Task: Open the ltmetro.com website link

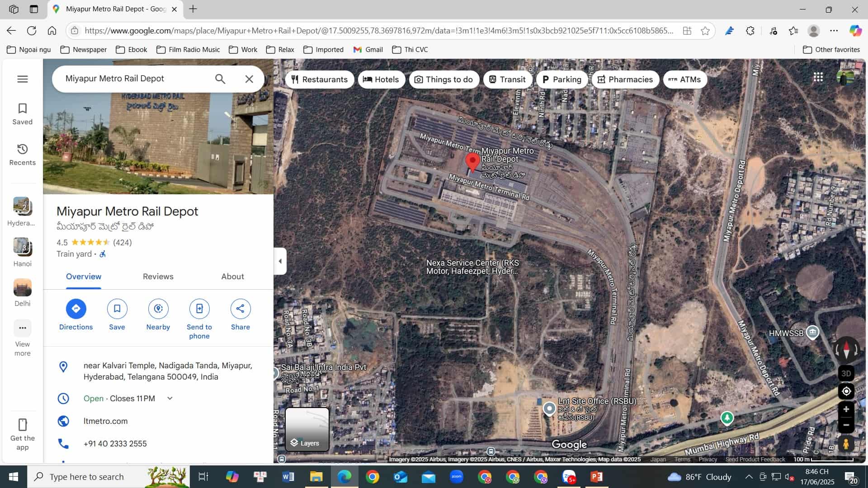Action: [106, 421]
